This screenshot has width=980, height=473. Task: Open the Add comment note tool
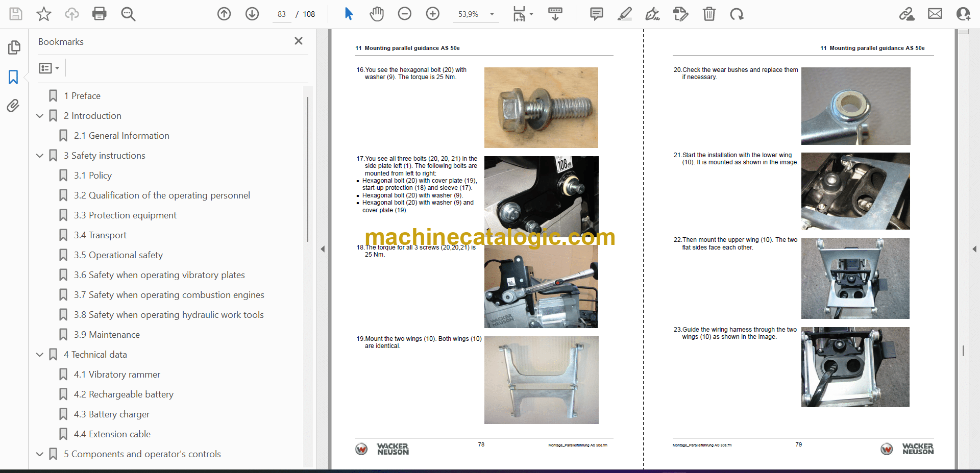pos(596,14)
